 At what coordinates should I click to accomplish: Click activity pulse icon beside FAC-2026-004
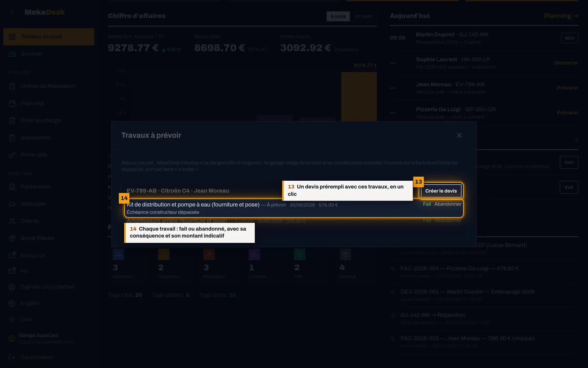(393, 269)
